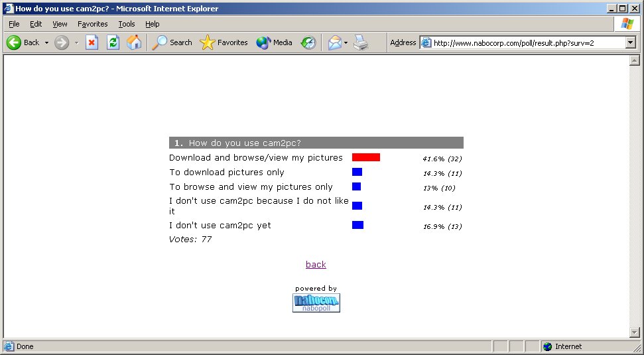Image resolution: width=644 pixels, height=355 pixels.
Task: Click the 'powered by' caption
Action: pyautogui.click(x=316, y=289)
